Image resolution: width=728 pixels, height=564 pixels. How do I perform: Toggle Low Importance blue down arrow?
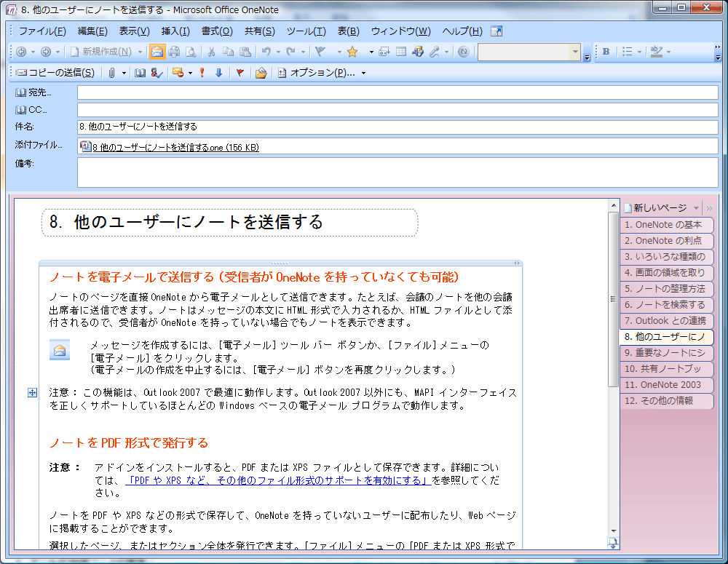(x=218, y=73)
